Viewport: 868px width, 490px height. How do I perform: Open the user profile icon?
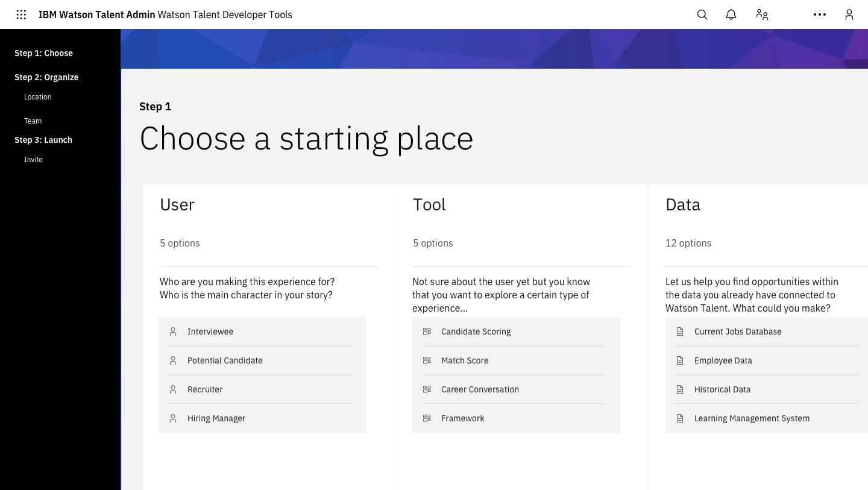[x=849, y=14]
